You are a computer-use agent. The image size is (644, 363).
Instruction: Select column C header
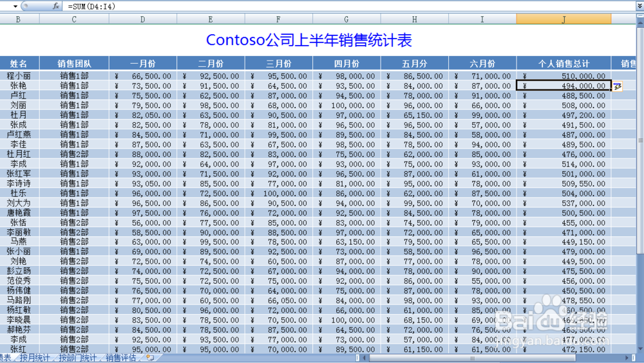click(x=74, y=19)
